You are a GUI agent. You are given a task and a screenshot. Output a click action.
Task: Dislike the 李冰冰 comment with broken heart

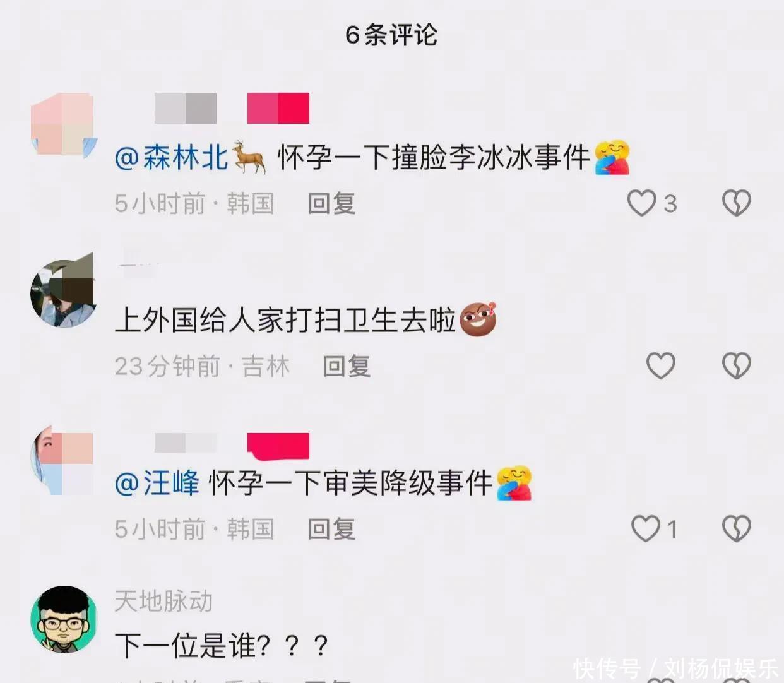tap(736, 203)
